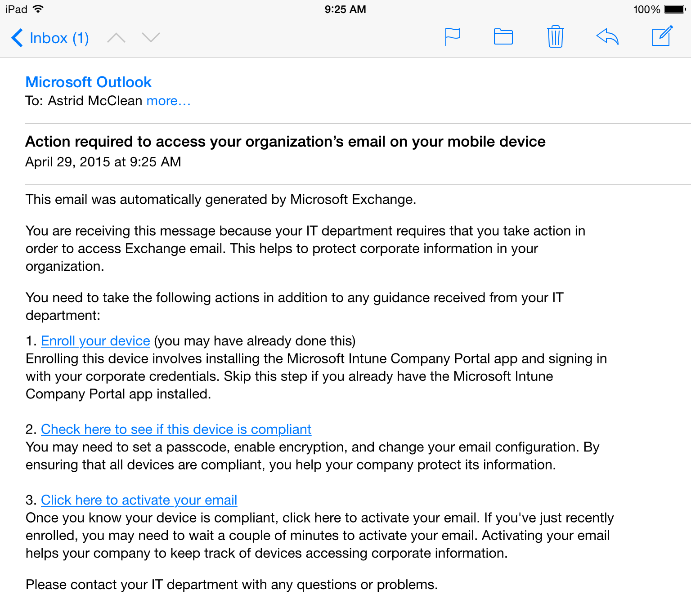Tap the reply arrow icon

pyautogui.click(x=607, y=37)
